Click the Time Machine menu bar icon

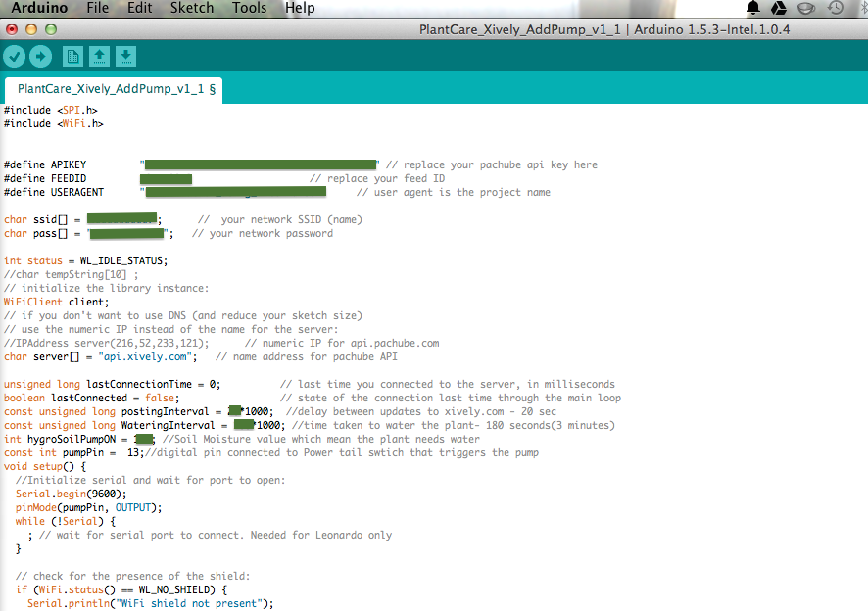836,8
